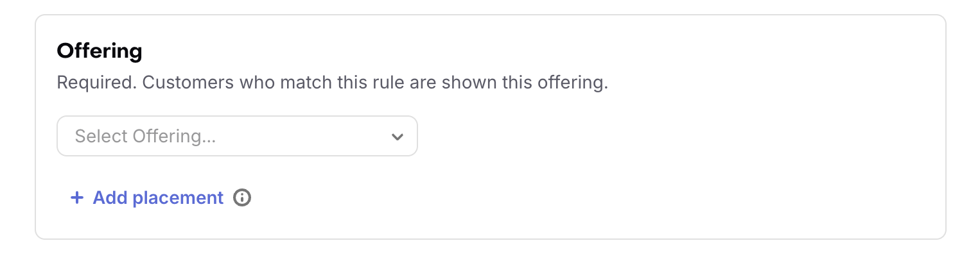
Task: Click the Offering section heading
Action: pos(100,51)
